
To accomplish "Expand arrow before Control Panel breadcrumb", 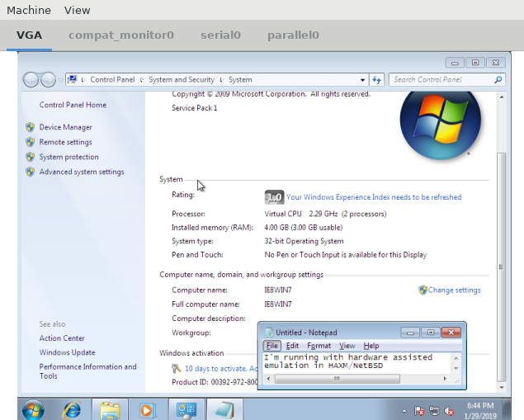I will [83, 80].
